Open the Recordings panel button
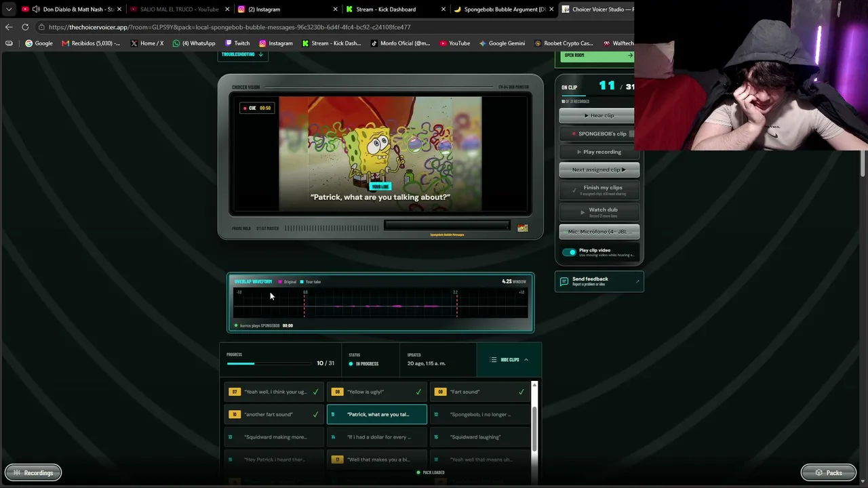The width and height of the screenshot is (868, 488). (33, 473)
